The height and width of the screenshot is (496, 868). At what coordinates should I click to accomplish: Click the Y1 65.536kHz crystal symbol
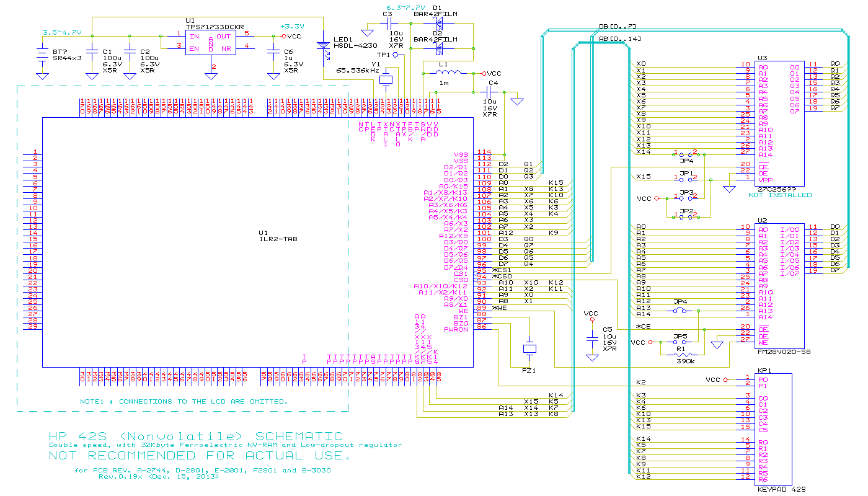387,79
